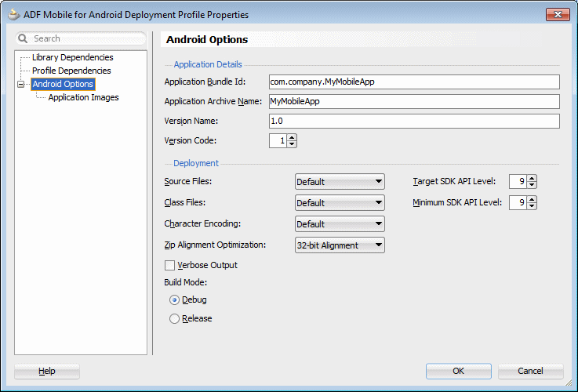Select Library Dependencies tree item
This screenshot has height=392, width=578.
click(x=73, y=57)
